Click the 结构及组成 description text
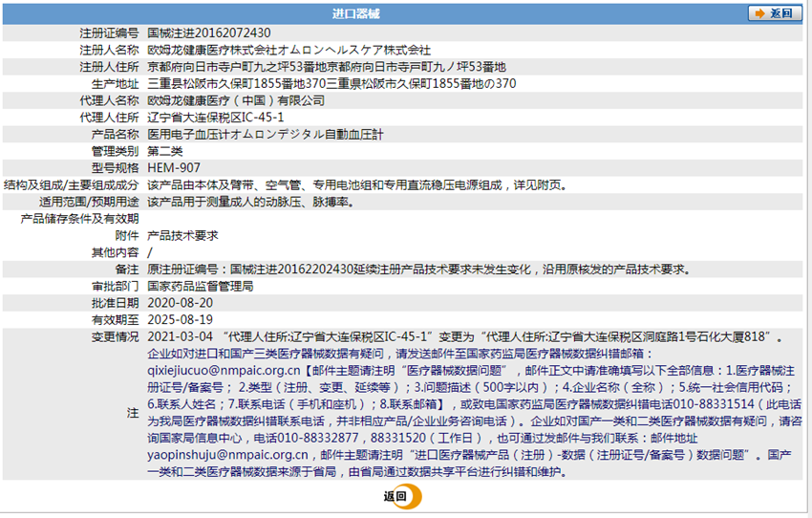The height and width of the screenshot is (518, 812). (357, 184)
